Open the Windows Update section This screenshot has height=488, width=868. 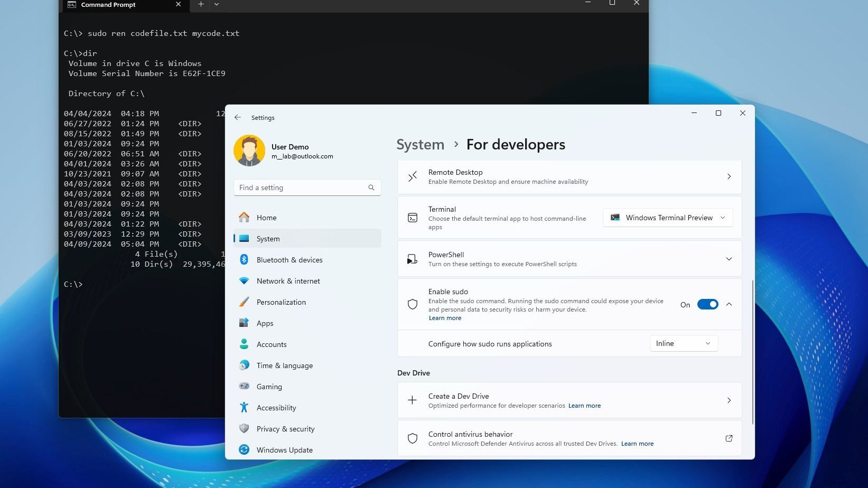point(284,450)
